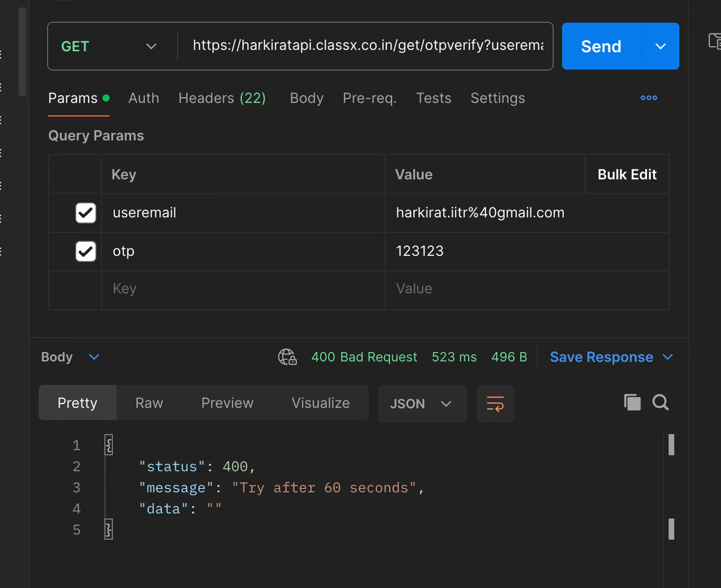Click the response minimap upper scrollbar marker
The width and height of the screenshot is (721, 588).
[x=671, y=445]
